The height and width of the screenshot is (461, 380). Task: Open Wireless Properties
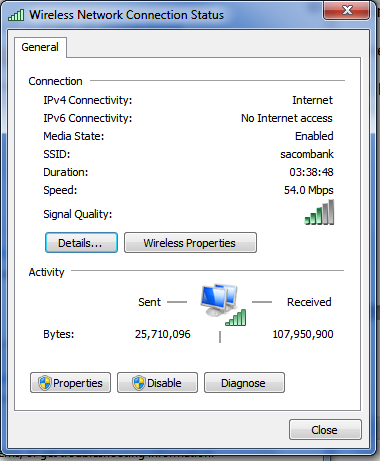point(190,243)
